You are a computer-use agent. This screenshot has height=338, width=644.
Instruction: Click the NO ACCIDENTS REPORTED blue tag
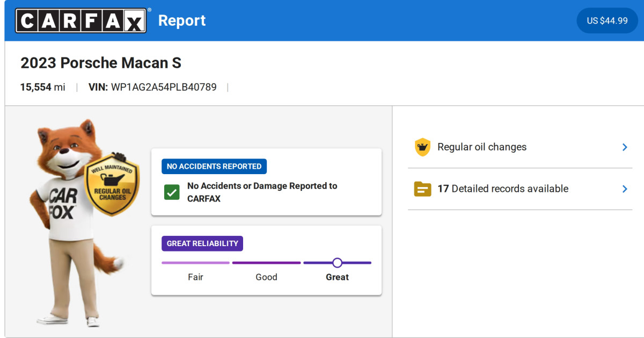[x=214, y=167]
